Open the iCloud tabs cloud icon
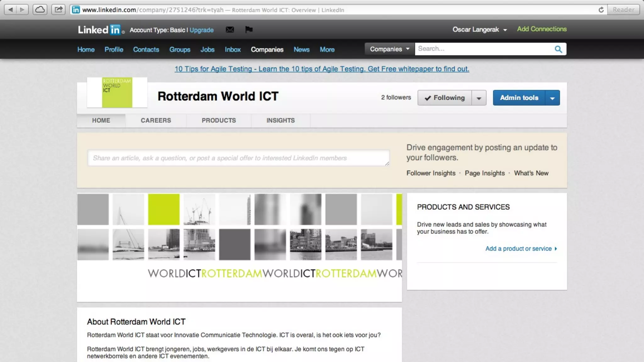This screenshot has width=644, height=362. [40, 9]
